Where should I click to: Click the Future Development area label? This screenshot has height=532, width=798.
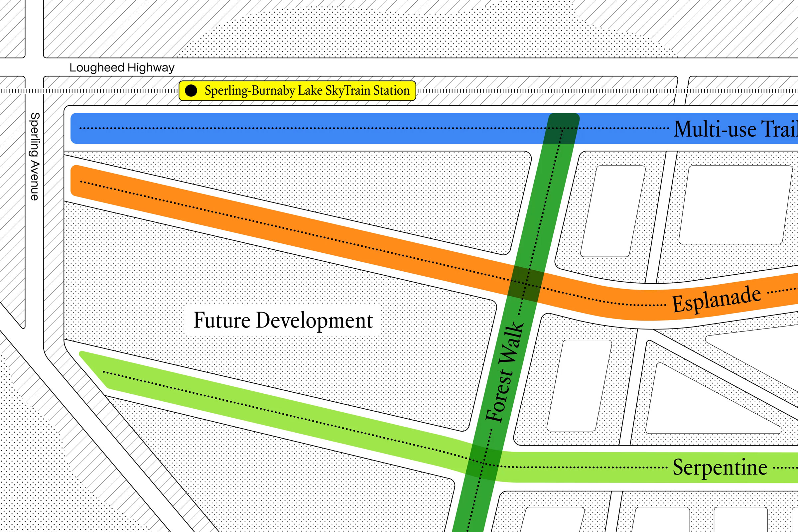point(283,320)
